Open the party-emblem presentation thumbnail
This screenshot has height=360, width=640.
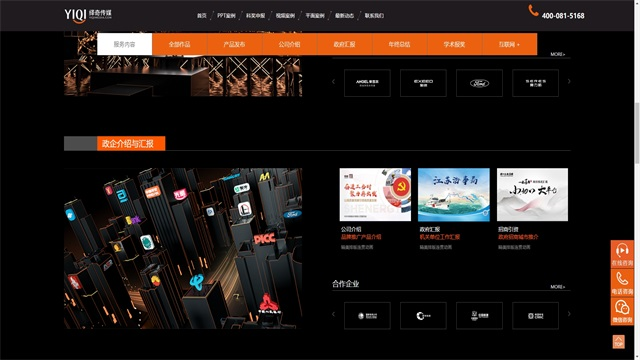click(x=375, y=195)
